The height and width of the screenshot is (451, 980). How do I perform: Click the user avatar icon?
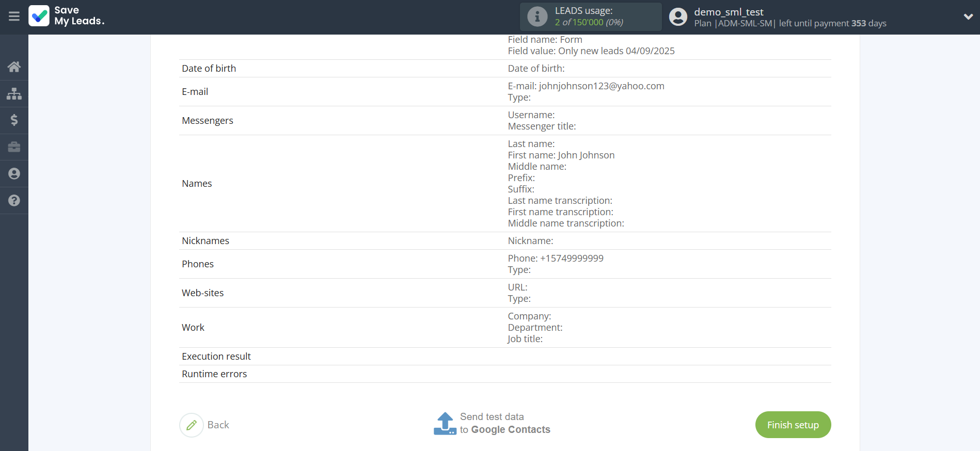pos(678,17)
